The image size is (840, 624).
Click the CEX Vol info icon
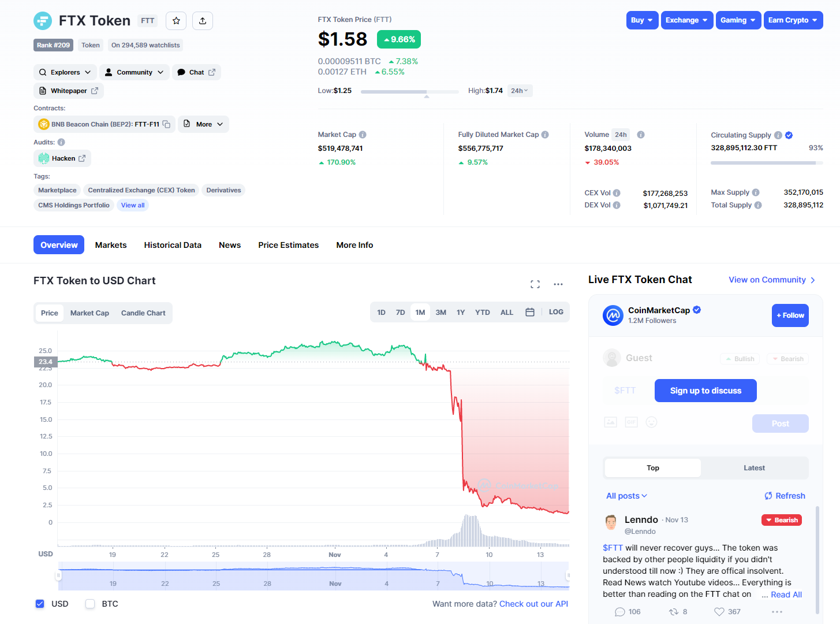point(617,193)
